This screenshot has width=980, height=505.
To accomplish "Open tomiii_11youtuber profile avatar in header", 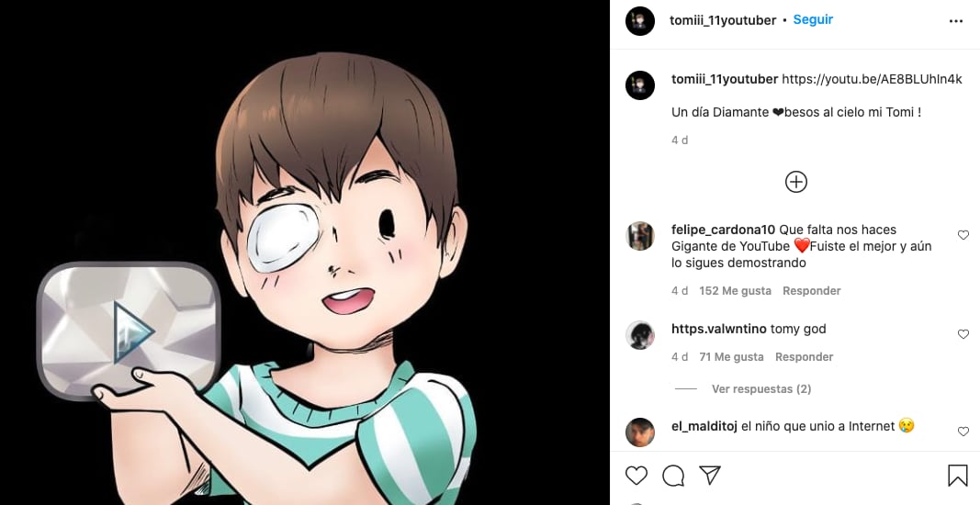I will [x=640, y=20].
